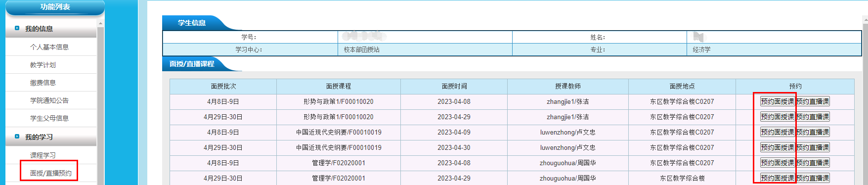Book 预约直播课 for 中国近现代史纲要 2023-04-09

tap(813, 132)
